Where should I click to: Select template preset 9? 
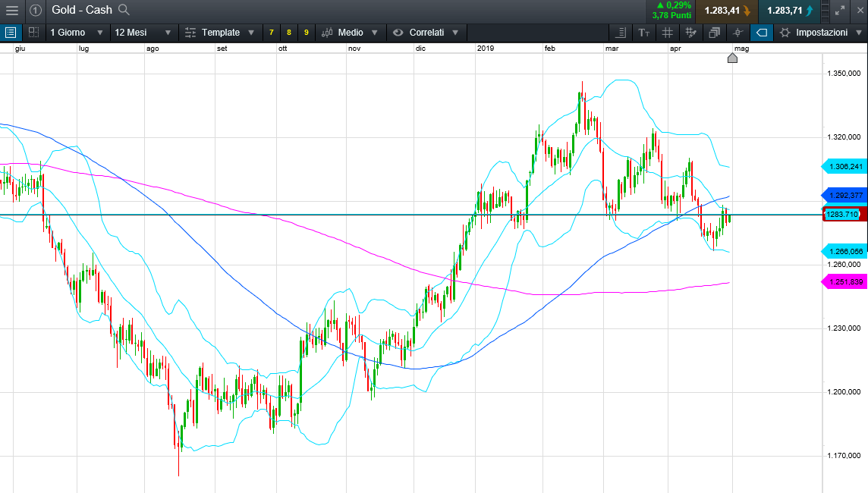(x=306, y=33)
